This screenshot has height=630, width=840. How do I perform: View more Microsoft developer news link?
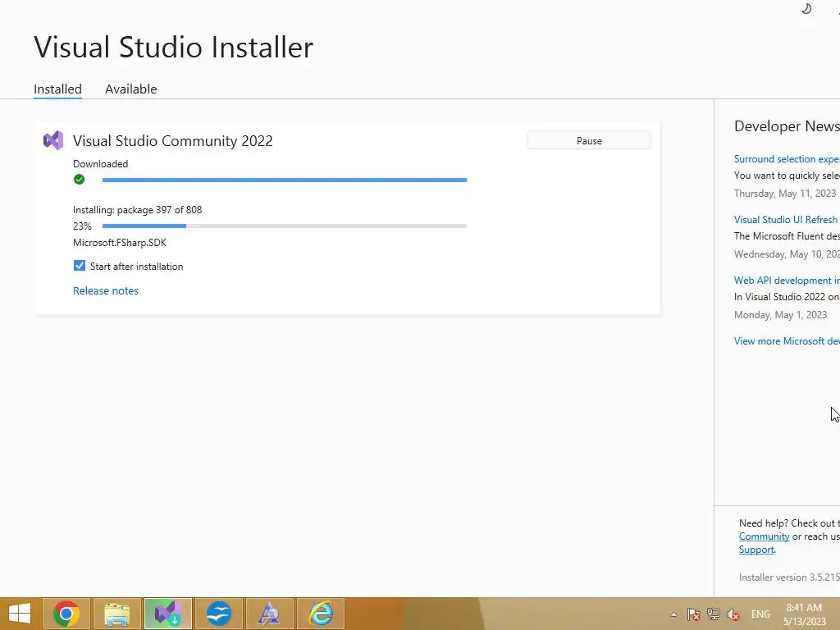click(787, 341)
